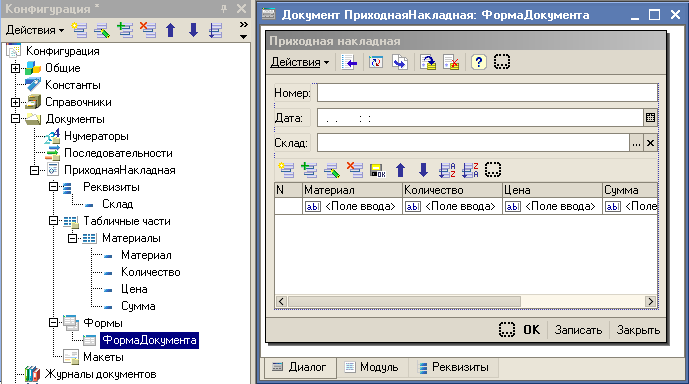Click the red-X Delete icon in the Конфигурация toolbar
This screenshot has height=384, width=689.
pos(148,30)
